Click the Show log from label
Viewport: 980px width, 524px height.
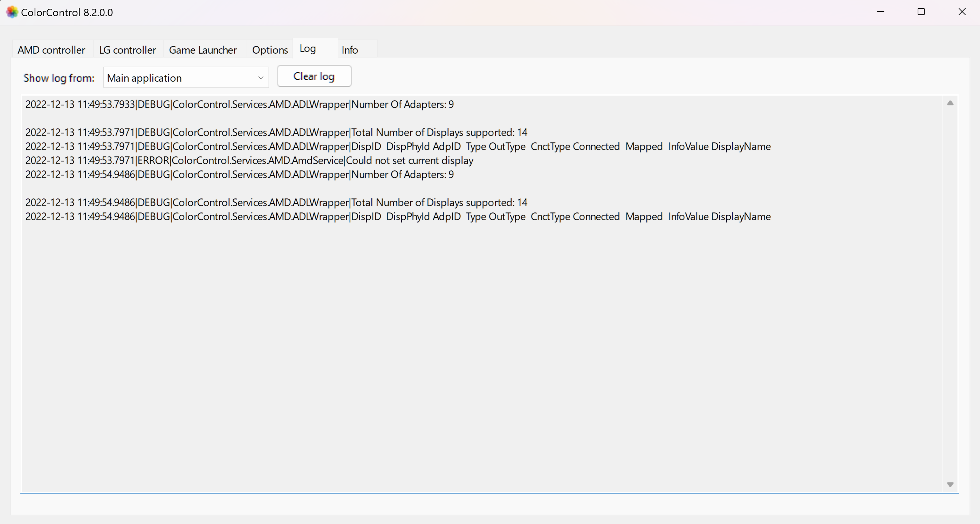(59, 77)
